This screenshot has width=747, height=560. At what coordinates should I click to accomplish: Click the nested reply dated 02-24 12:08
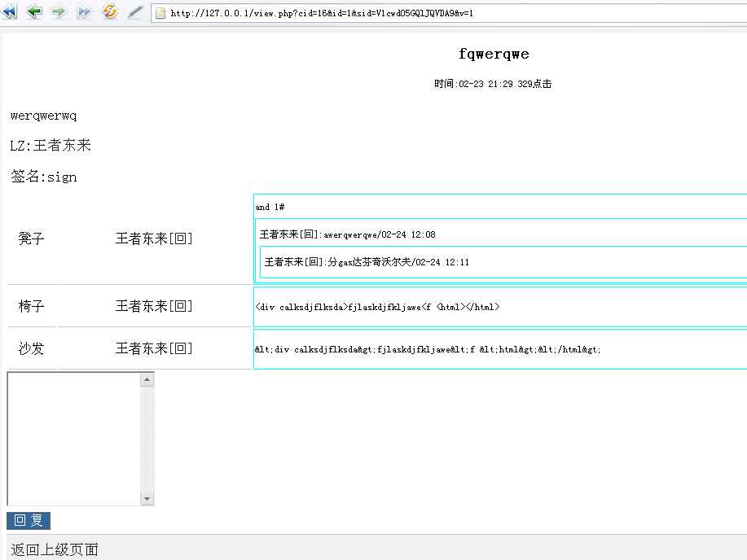(x=348, y=234)
